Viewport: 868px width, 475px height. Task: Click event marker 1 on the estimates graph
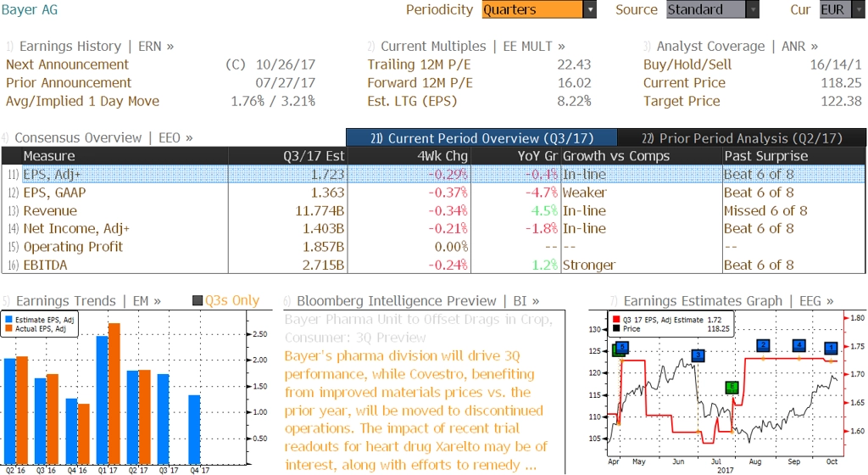click(831, 348)
